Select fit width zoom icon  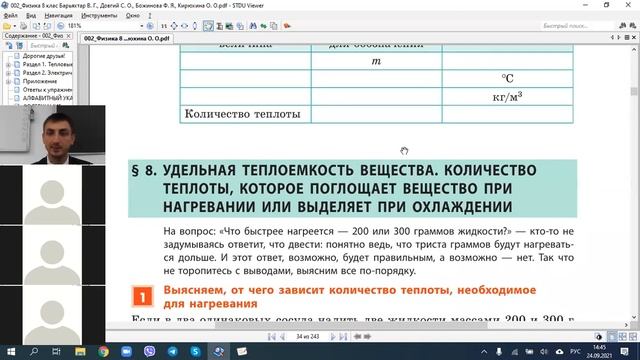184,26
